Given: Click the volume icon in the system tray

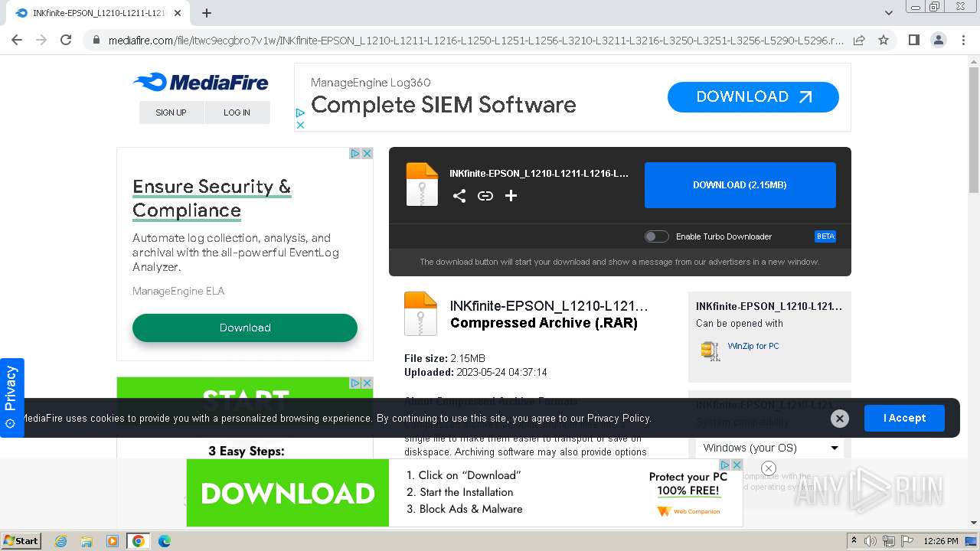Looking at the screenshot, I should [x=870, y=541].
